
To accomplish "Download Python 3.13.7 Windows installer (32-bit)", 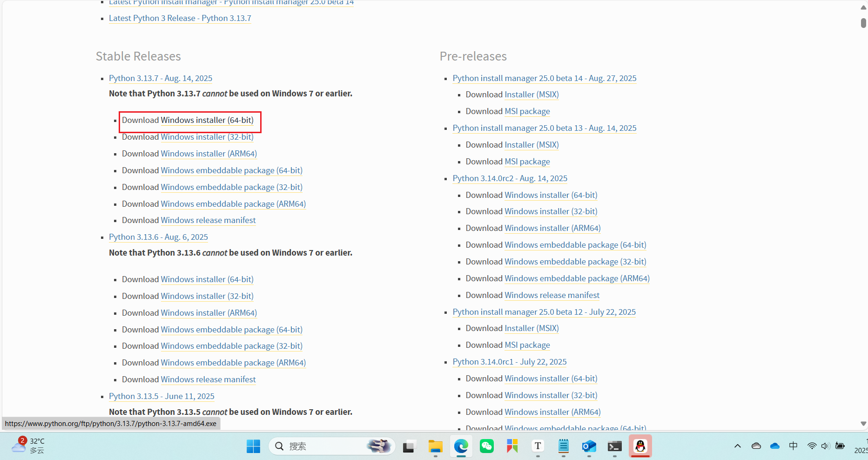I will pyautogui.click(x=207, y=137).
